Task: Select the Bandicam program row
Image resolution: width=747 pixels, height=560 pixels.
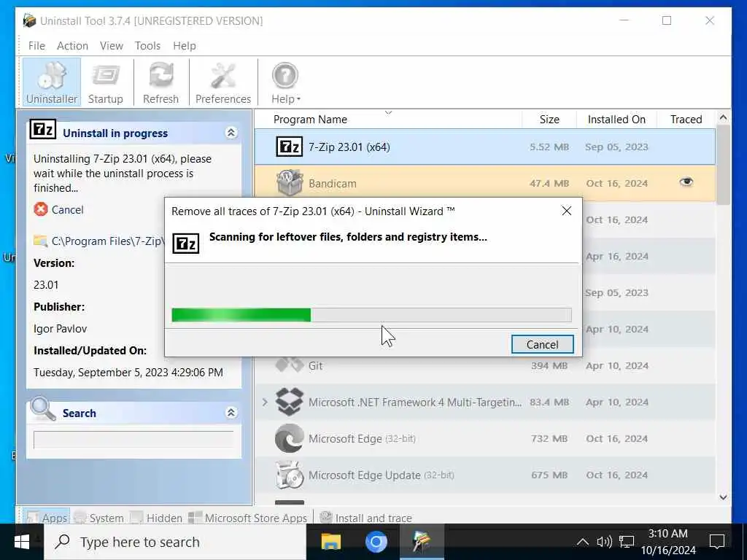Action: 485,183
